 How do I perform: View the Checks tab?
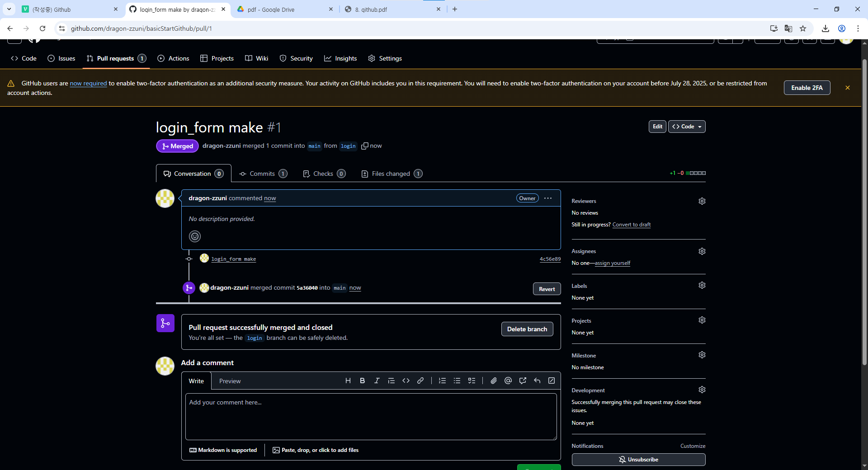(x=324, y=174)
